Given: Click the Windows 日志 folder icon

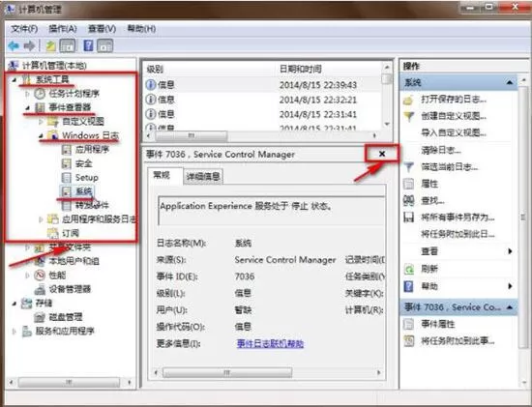Looking at the screenshot, I should click(x=52, y=135).
